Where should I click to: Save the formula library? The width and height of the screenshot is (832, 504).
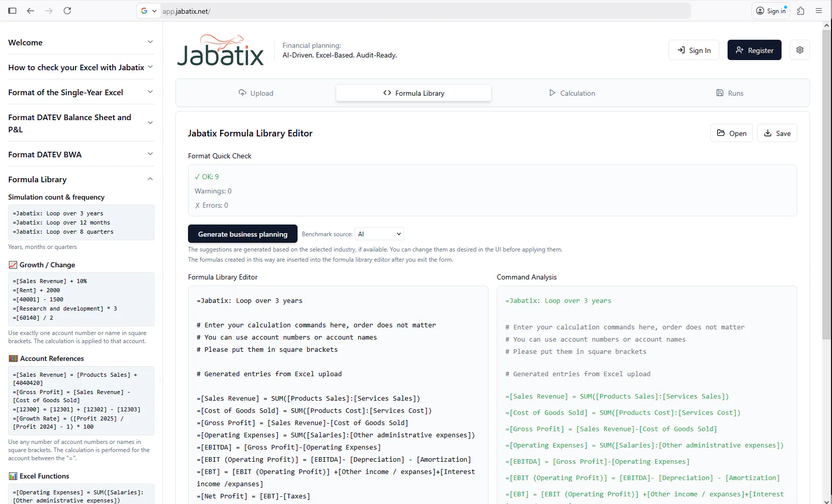pos(777,133)
